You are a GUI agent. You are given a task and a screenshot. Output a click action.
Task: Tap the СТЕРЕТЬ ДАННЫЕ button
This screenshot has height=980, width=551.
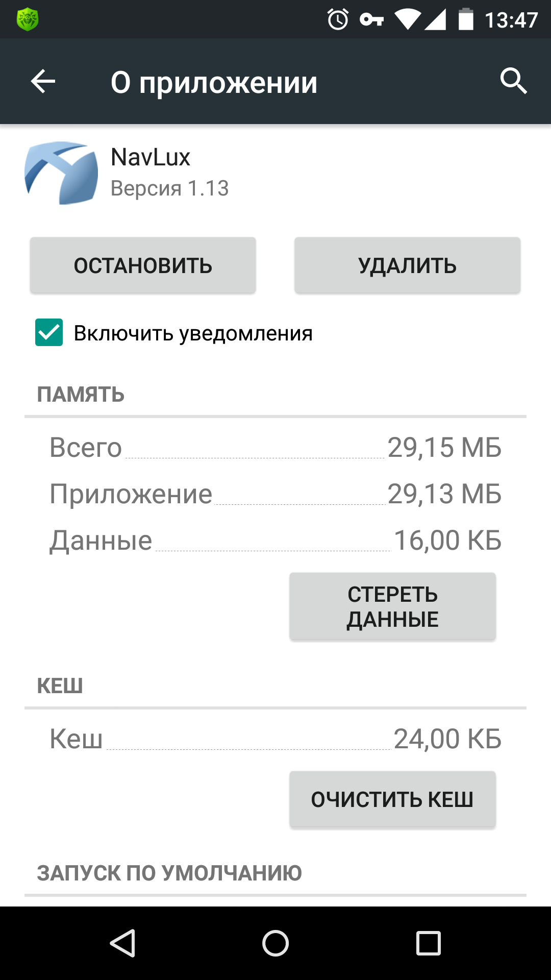point(392,606)
